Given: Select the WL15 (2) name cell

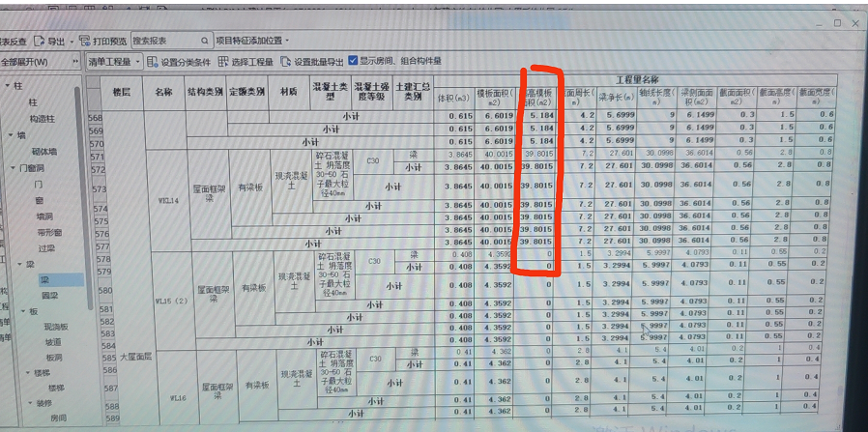Looking at the screenshot, I should (173, 301).
